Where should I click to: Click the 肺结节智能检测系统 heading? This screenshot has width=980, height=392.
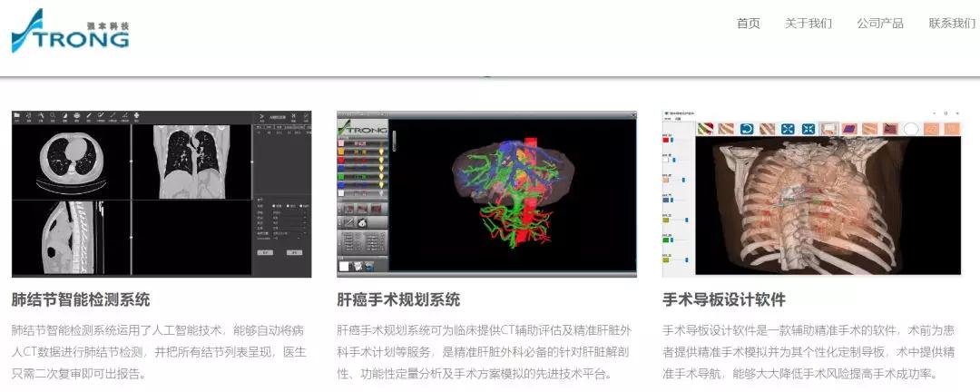(81, 299)
